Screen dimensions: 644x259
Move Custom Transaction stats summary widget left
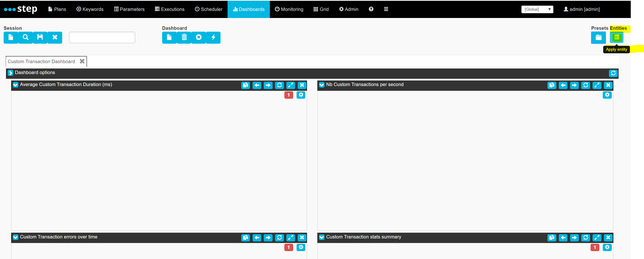pyautogui.click(x=563, y=238)
